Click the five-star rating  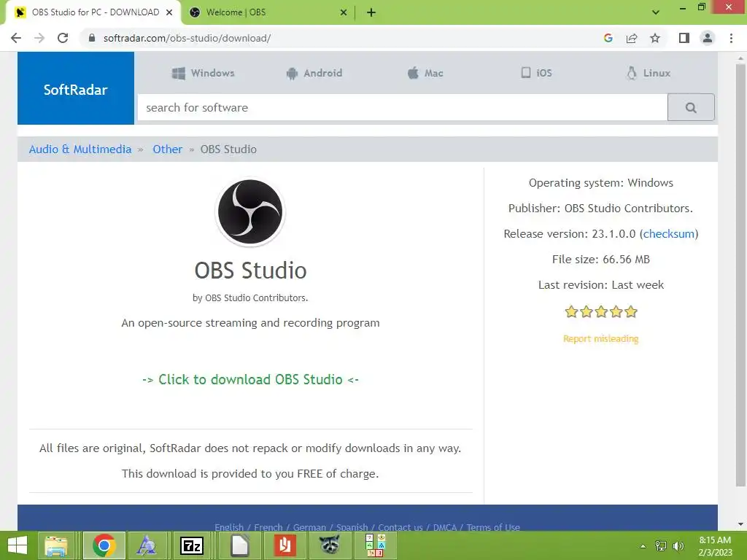tap(601, 312)
